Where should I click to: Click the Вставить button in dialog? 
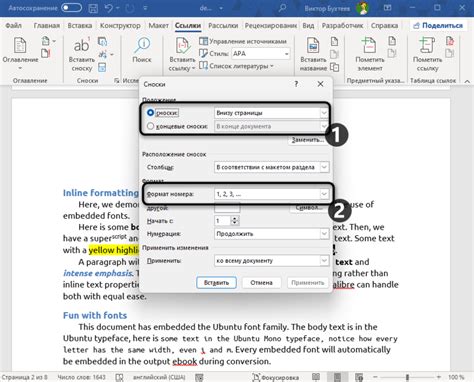216,283
